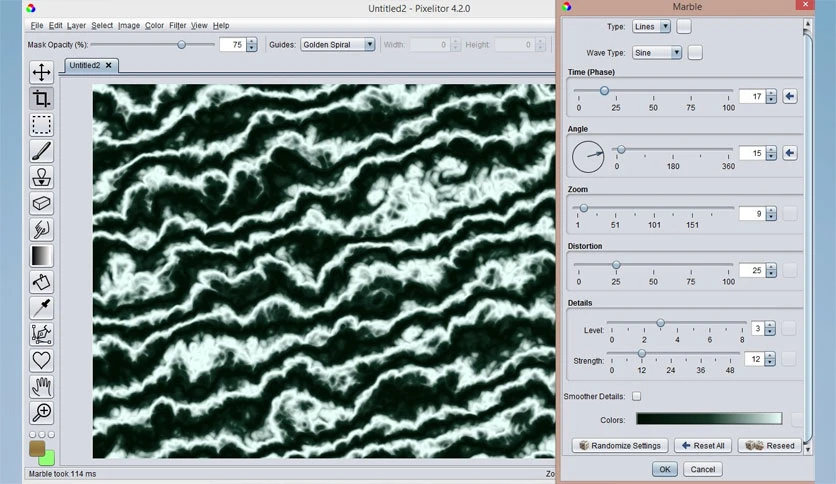Click the Marble dialog vertical scrollbar
The image size is (836, 484).
click(807, 235)
